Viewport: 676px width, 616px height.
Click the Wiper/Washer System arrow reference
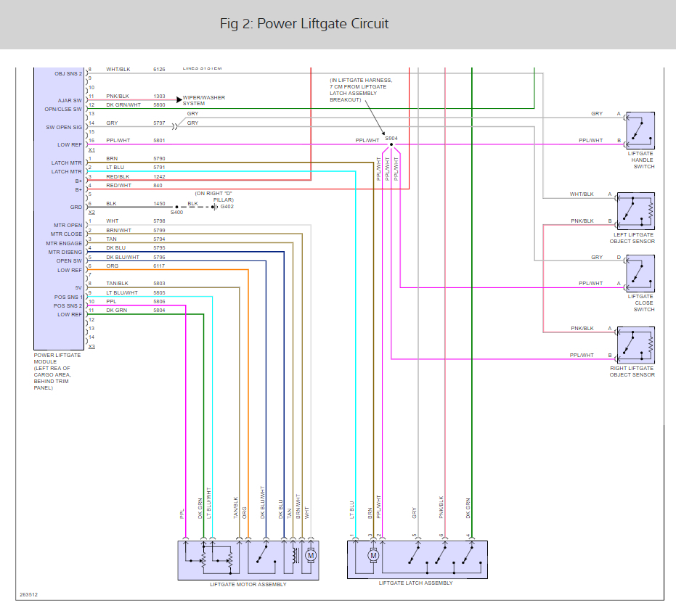tap(179, 100)
